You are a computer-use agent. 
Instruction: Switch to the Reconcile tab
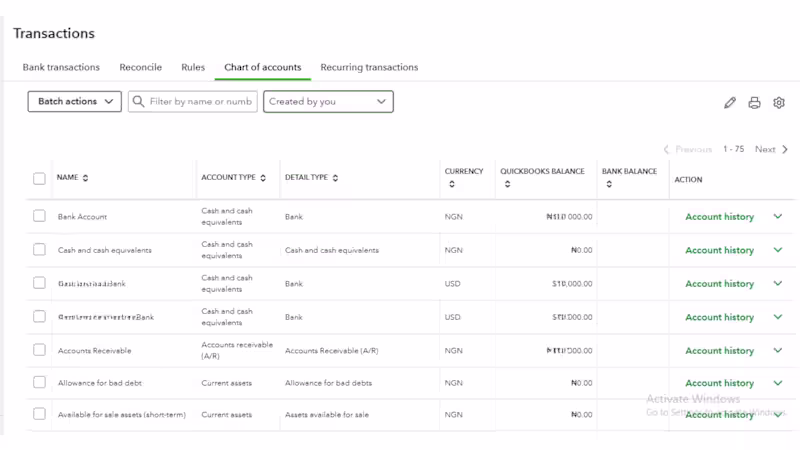tap(140, 67)
